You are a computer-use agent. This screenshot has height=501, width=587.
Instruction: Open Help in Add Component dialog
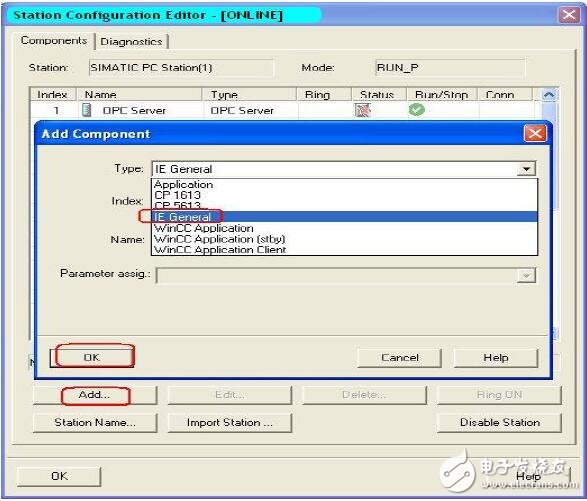pyautogui.click(x=496, y=358)
